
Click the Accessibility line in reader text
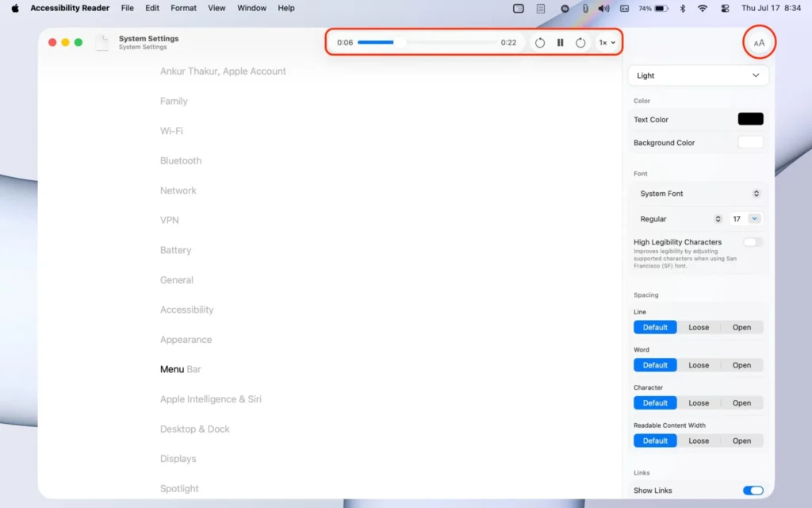[187, 310]
